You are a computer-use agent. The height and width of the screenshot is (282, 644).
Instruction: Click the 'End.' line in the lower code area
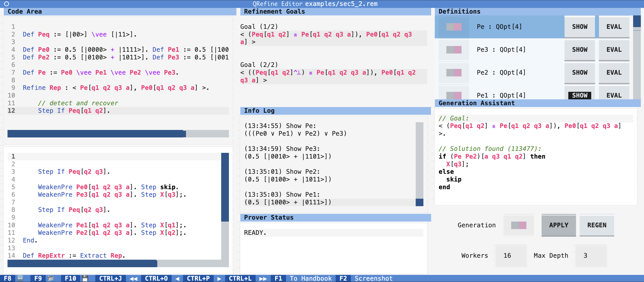30,241
